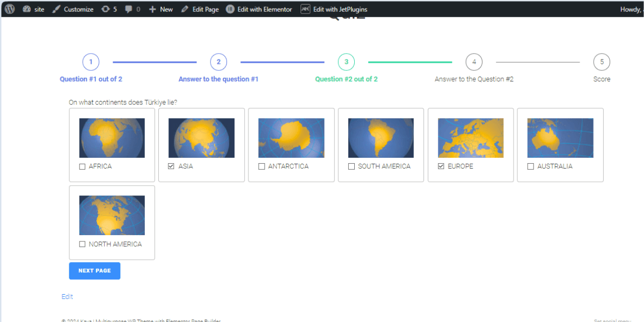Screen dimensions: 644x322
Task: Click the WordPress logo icon
Action: (10, 9)
